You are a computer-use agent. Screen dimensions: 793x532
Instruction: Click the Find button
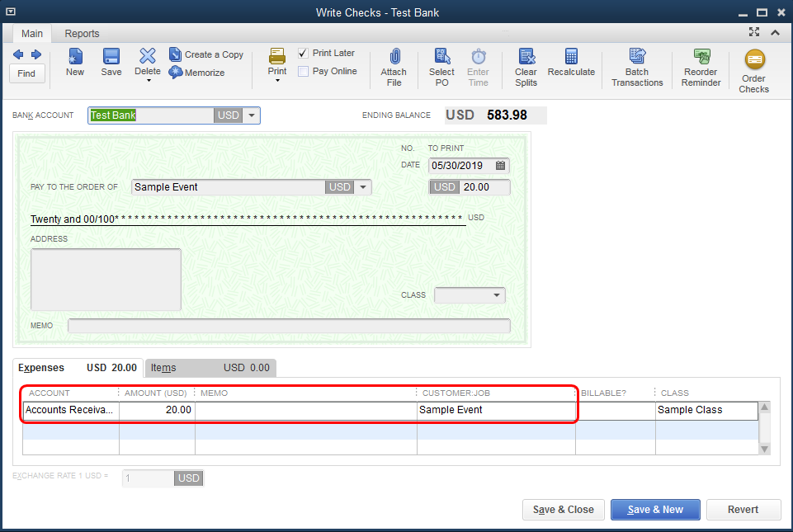click(x=26, y=73)
